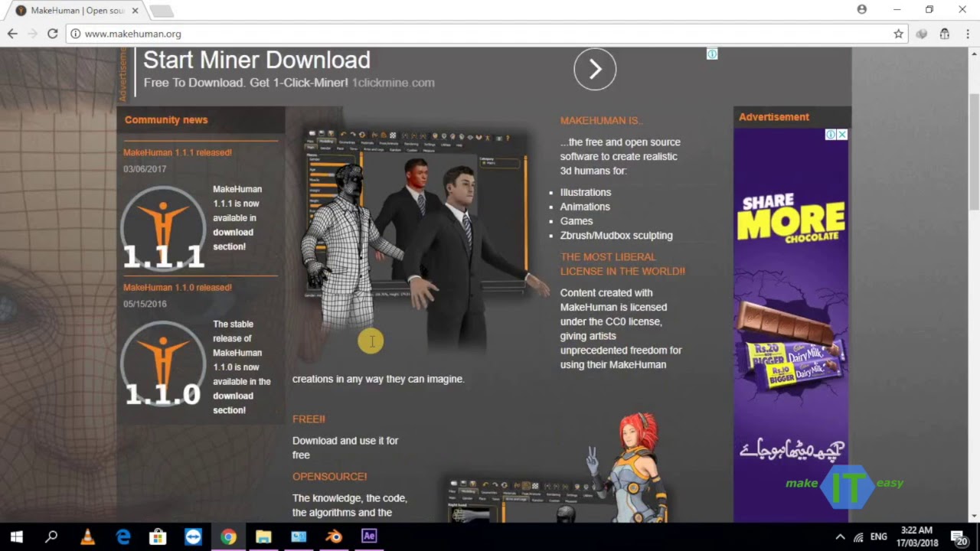Switch input language via ENG indicator
Screen dimensions: 980x551
click(x=879, y=536)
